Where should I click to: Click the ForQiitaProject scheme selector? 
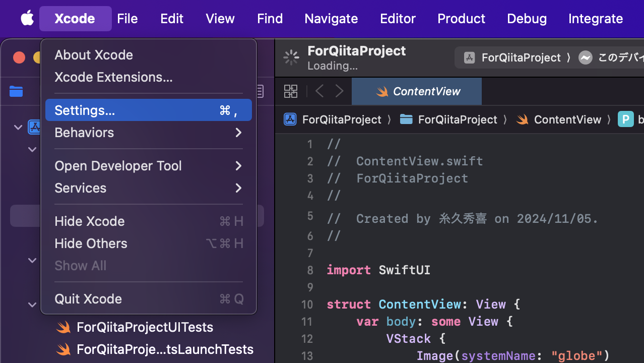pyautogui.click(x=521, y=57)
